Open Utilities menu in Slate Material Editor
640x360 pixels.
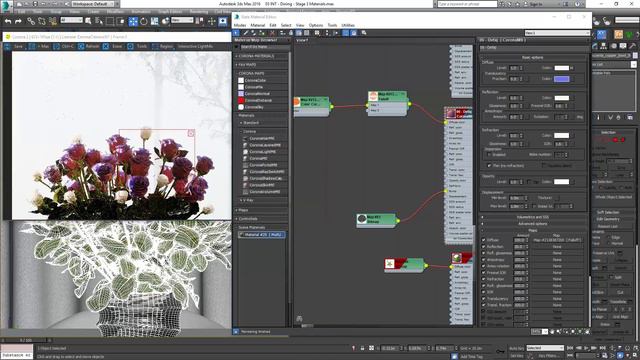point(348,25)
